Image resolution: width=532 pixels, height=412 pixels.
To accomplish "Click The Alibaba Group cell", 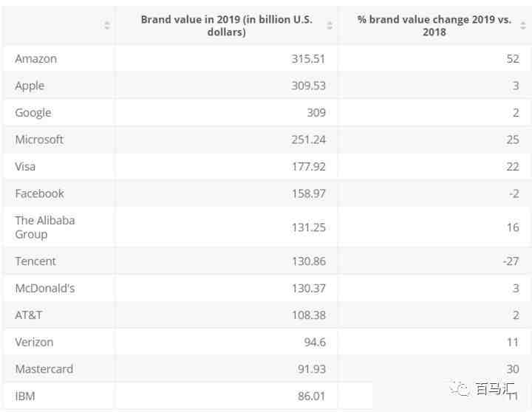I will pos(45,227).
